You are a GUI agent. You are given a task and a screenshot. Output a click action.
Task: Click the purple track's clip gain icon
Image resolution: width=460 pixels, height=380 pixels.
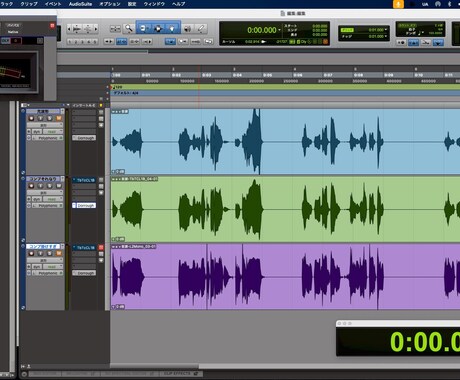point(118,307)
